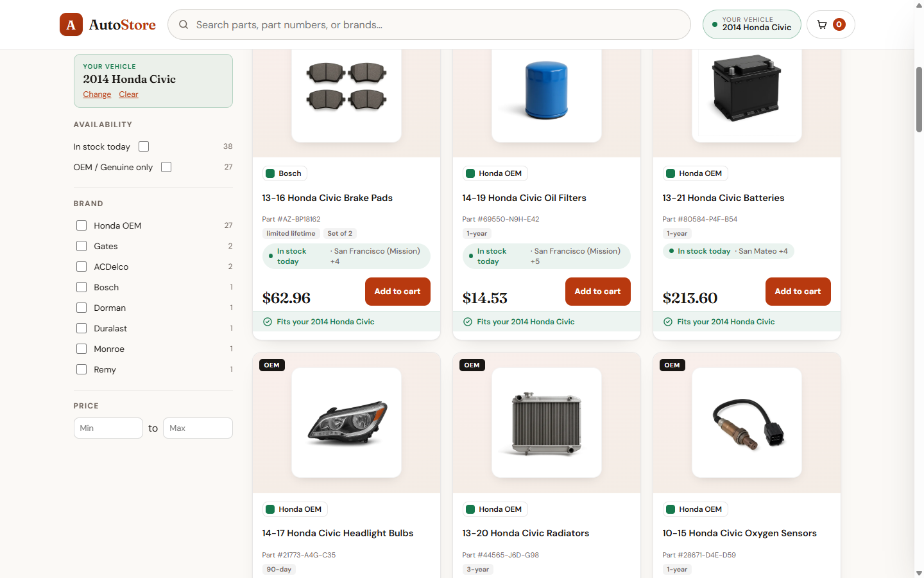Add the Civic Batteries to cart
This screenshot has width=924, height=578.
798,292
